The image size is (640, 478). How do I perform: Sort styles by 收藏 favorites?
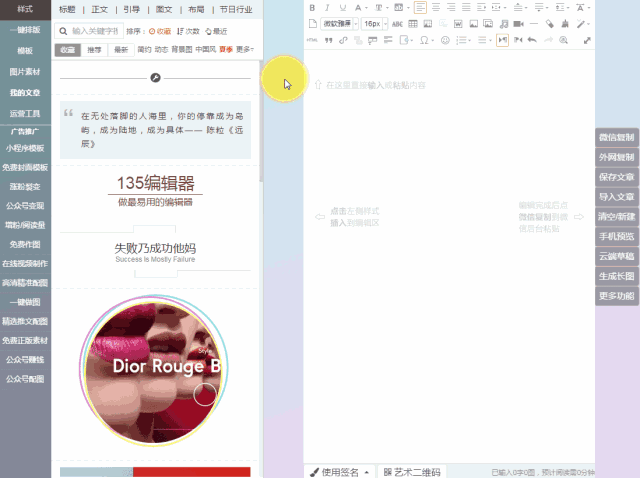tap(160, 31)
